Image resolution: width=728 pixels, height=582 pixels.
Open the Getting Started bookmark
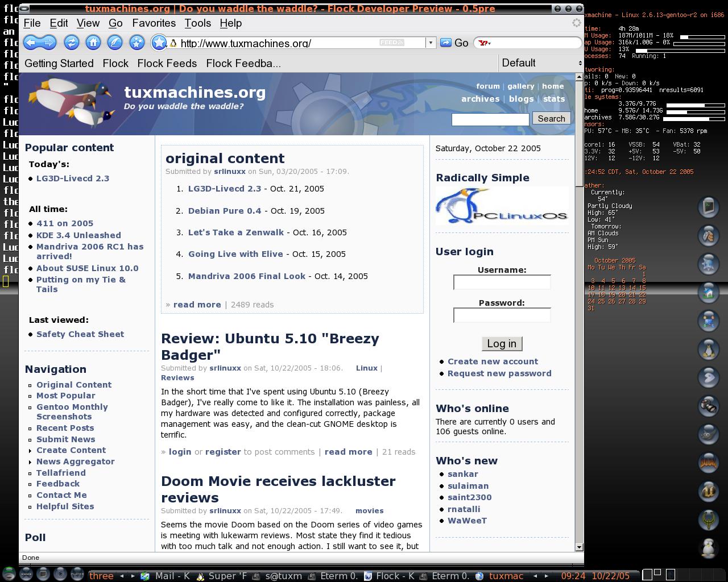pyautogui.click(x=59, y=64)
